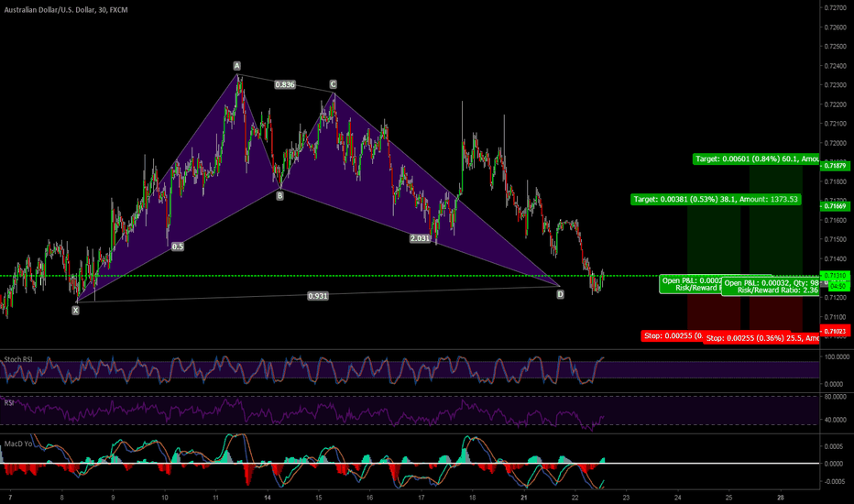Click the 0.72600 price axis value

[835, 27]
